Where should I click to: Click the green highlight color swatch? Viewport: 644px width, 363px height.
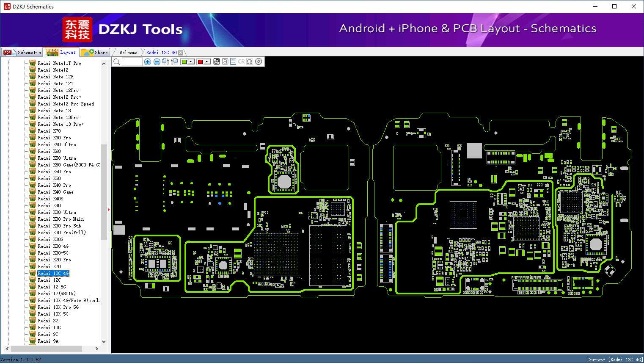pyautogui.click(x=184, y=62)
